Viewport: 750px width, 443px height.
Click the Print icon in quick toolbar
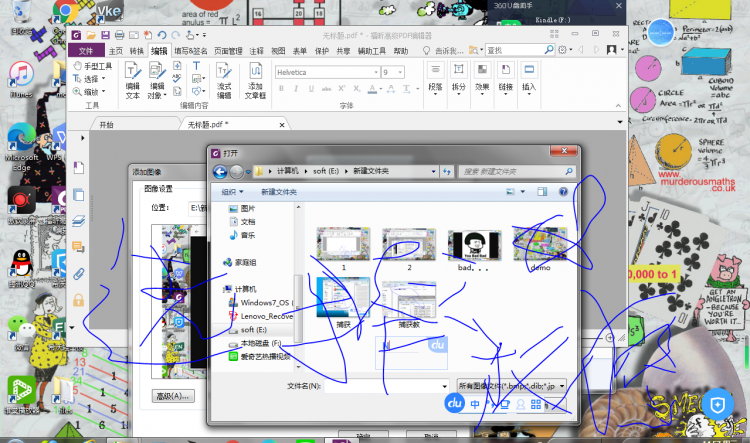point(120,35)
